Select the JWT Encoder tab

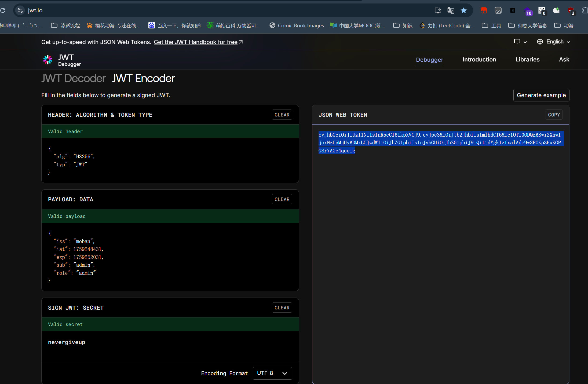[x=143, y=78]
